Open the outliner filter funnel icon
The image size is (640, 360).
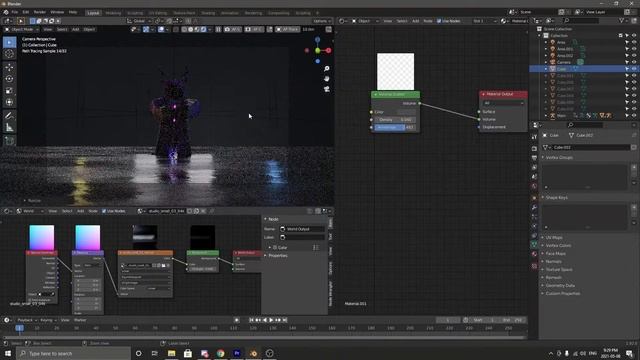click(x=622, y=20)
